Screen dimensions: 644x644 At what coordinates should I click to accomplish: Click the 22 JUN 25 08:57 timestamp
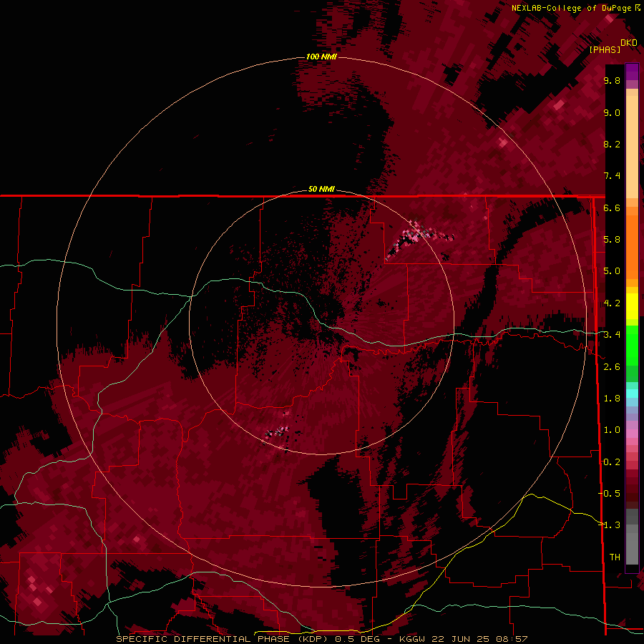(479, 639)
